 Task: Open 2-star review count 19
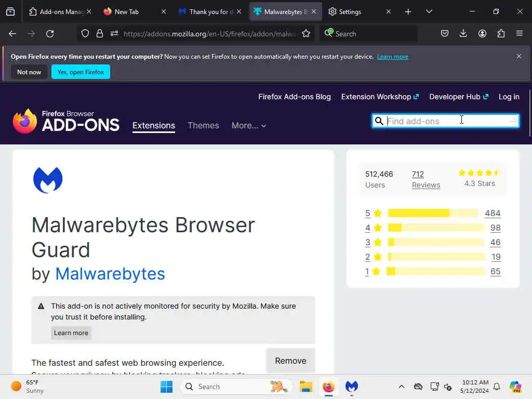[x=496, y=257]
